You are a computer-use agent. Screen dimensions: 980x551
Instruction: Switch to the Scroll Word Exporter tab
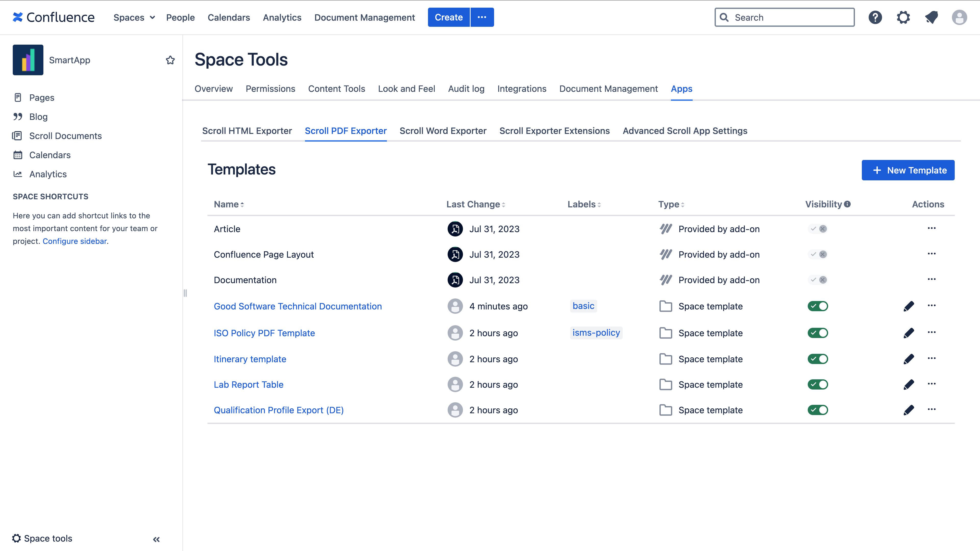[x=443, y=131]
